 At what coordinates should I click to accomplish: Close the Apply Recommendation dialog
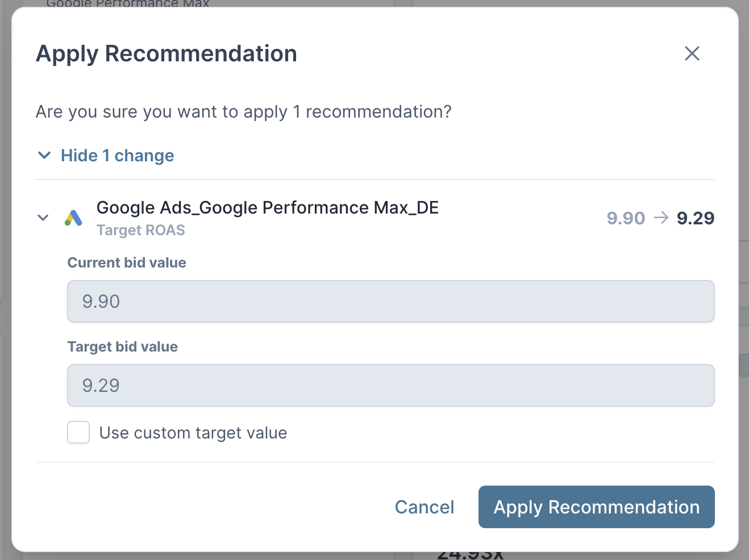[x=692, y=53]
